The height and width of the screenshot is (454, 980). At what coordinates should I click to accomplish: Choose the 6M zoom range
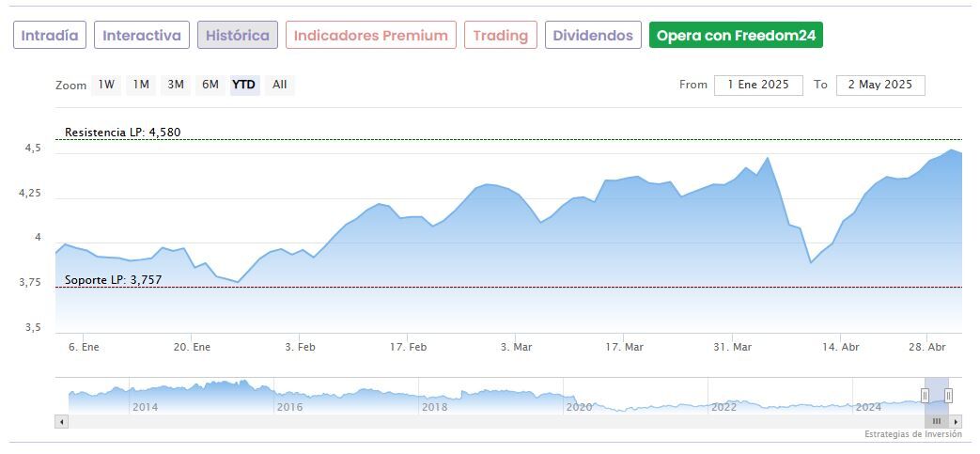point(210,85)
